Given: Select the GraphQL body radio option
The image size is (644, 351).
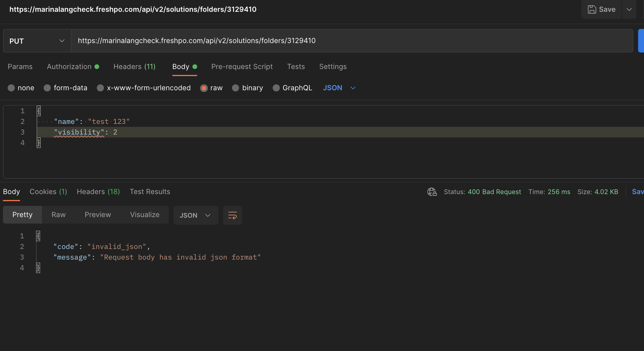Looking at the screenshot, I should pyautogui.click(x=276, y=88).
